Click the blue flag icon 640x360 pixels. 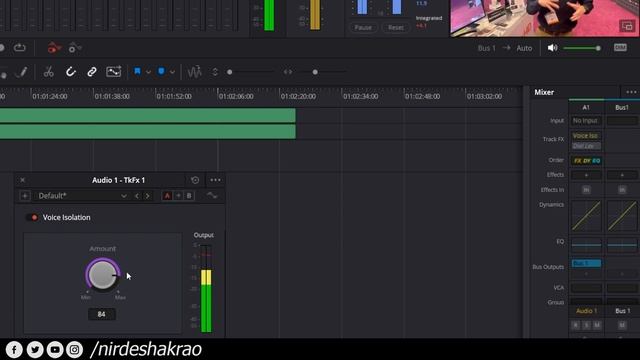point(138,71)
